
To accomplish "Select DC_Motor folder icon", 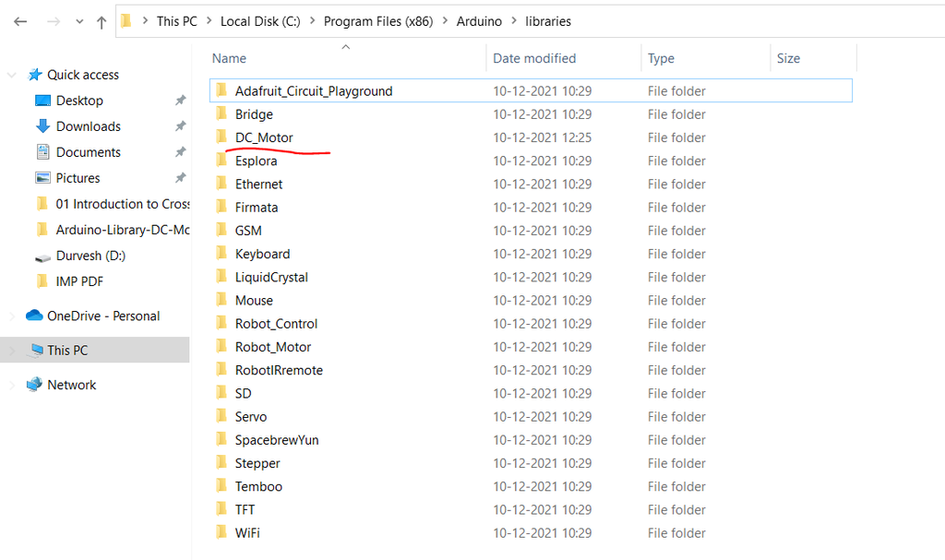I will (x=221, y=137).
